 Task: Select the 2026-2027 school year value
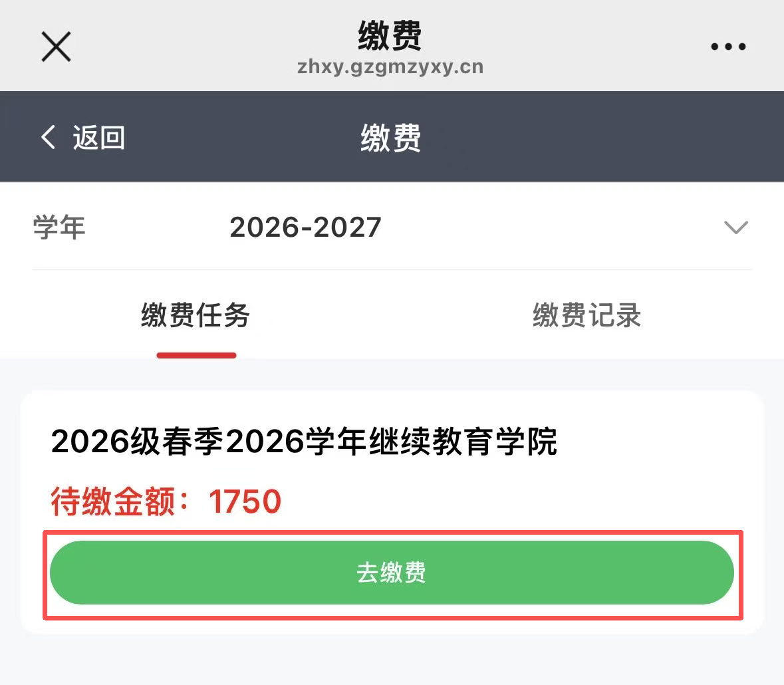305,227
